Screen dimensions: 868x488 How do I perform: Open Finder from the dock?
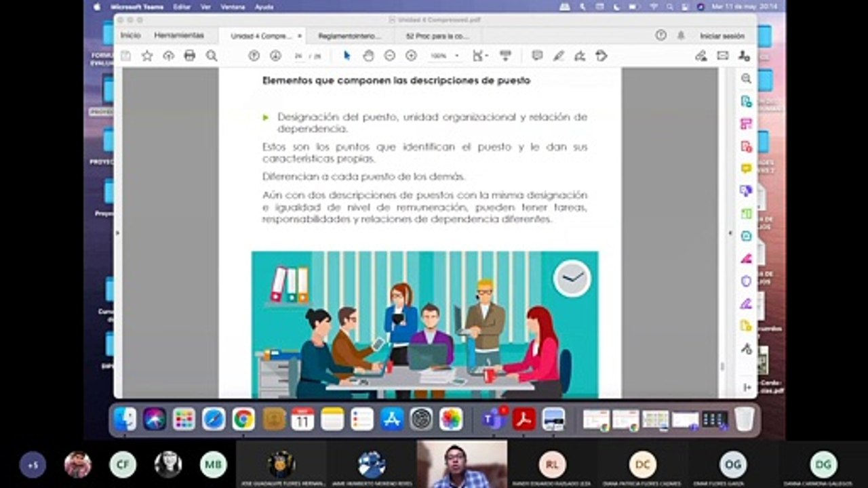[x=125, y=419]
